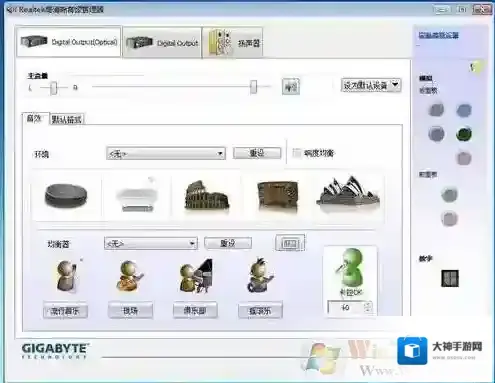The width and height of the screenshot is (495, 383).
Task: Apply the 俱乐部 club preset button
Action: pos(195,311)
